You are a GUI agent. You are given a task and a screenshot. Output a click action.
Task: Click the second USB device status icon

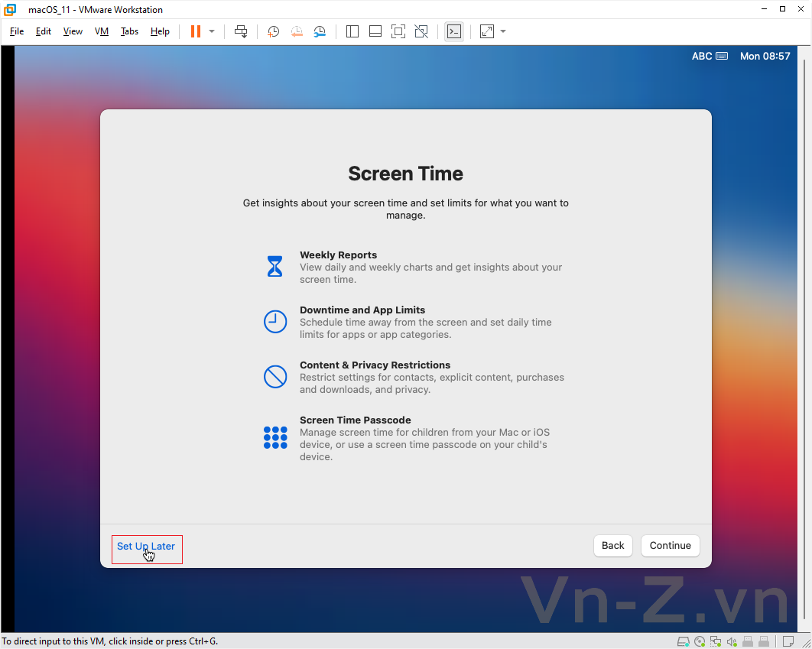pyautogui.click(x=763, y=642)
